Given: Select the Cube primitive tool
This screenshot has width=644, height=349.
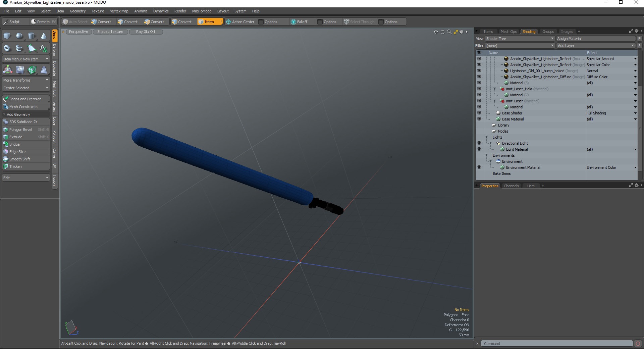Looking at the screenshot, I should pyautogui.click(x=7, y=36).
